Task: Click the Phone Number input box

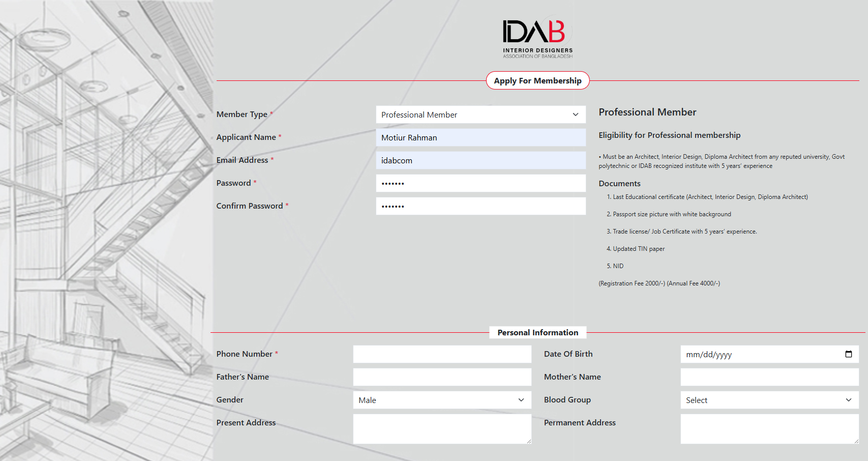Action: (442, 354)
